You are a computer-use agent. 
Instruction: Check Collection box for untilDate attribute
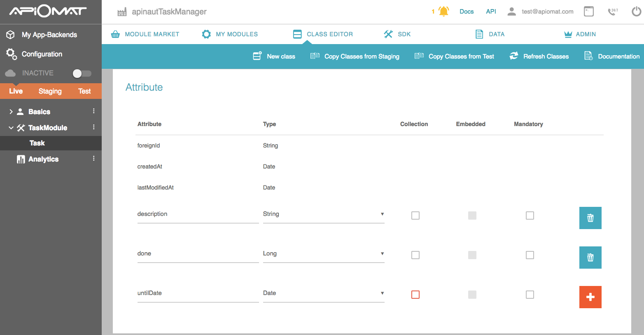click(x=415, y=295)
